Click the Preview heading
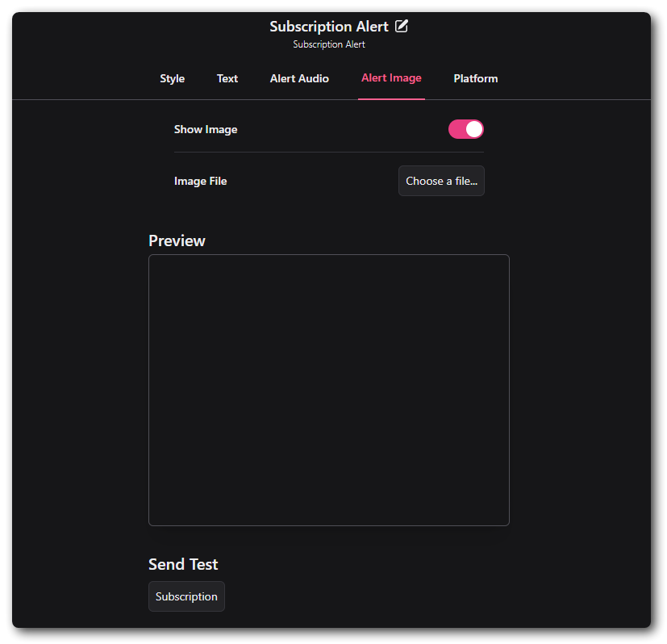Screen dimensions: 667x644 click(177, 240)
